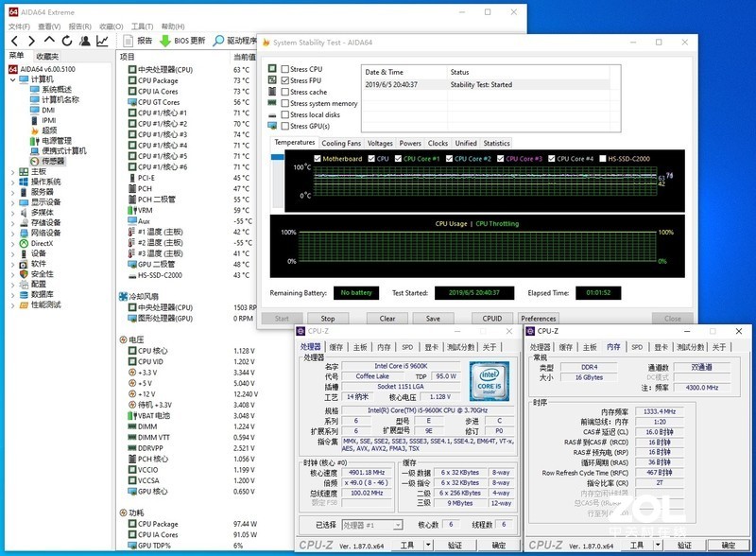
Task: Click the up arrow navigation icon
Action: click(49, 41)
